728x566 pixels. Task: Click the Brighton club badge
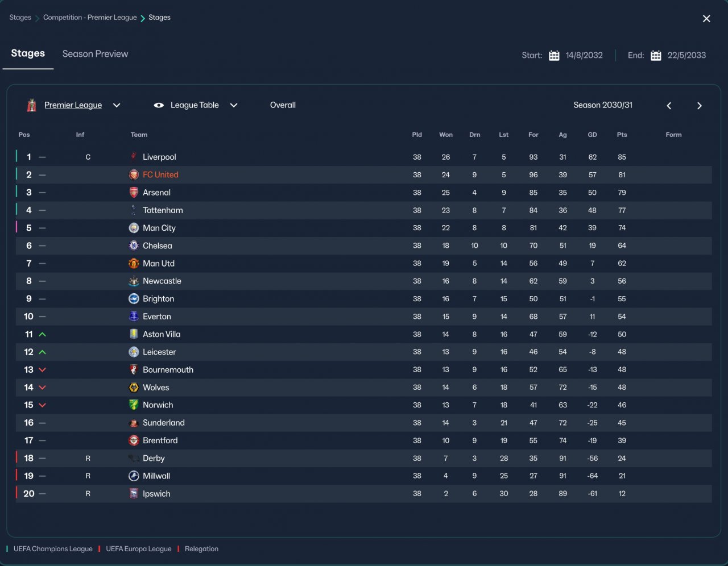[x=134, y=298]
